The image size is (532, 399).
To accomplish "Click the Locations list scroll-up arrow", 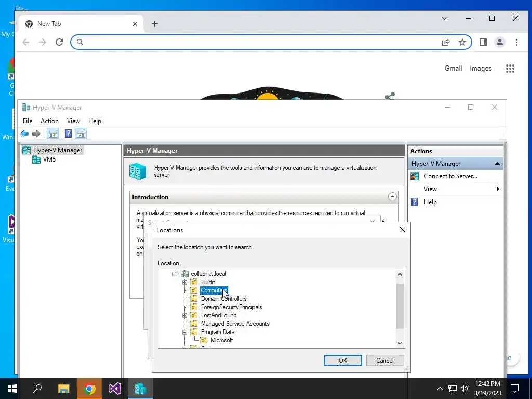I will click(400, 274).
